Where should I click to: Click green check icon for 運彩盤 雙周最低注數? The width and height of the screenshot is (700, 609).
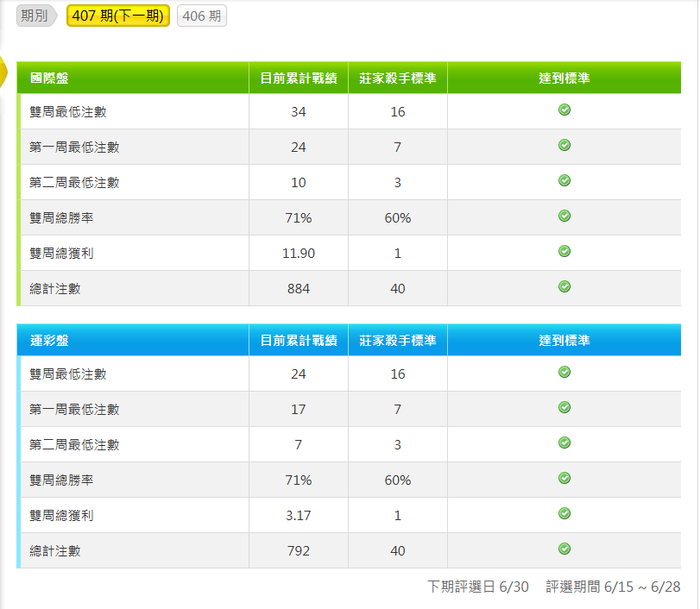[564, 372]
